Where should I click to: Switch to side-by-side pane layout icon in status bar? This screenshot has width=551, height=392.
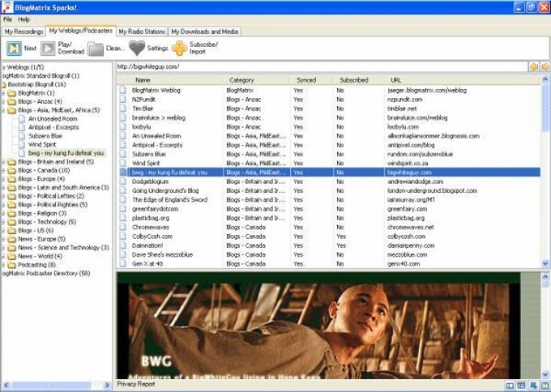click(x=510, y=386)
